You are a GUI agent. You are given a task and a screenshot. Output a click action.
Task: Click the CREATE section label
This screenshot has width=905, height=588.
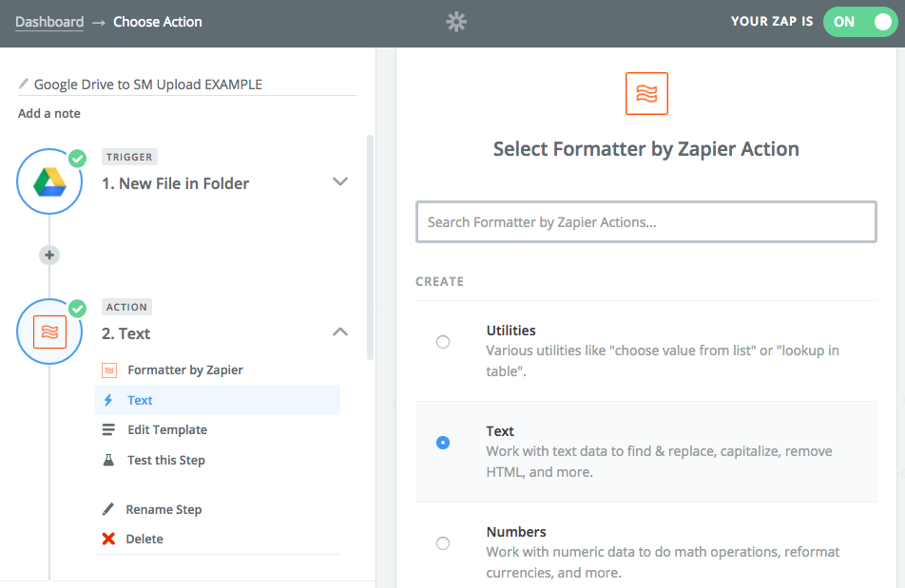[x=440, y=282]
